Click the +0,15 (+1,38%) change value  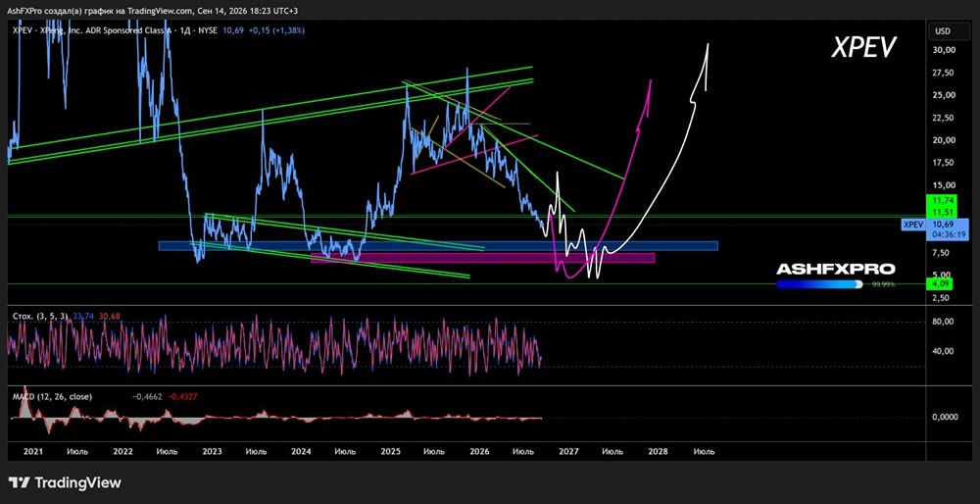275,30
